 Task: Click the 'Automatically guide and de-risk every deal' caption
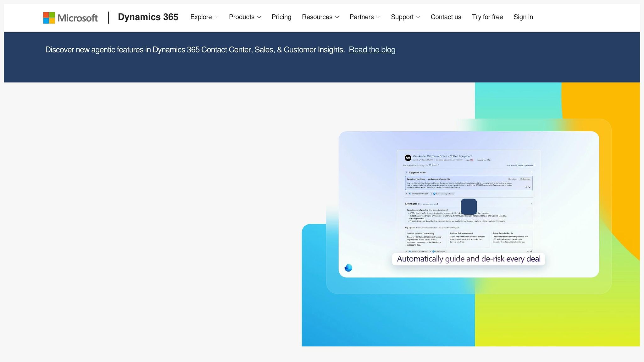[x=469, y=259]
